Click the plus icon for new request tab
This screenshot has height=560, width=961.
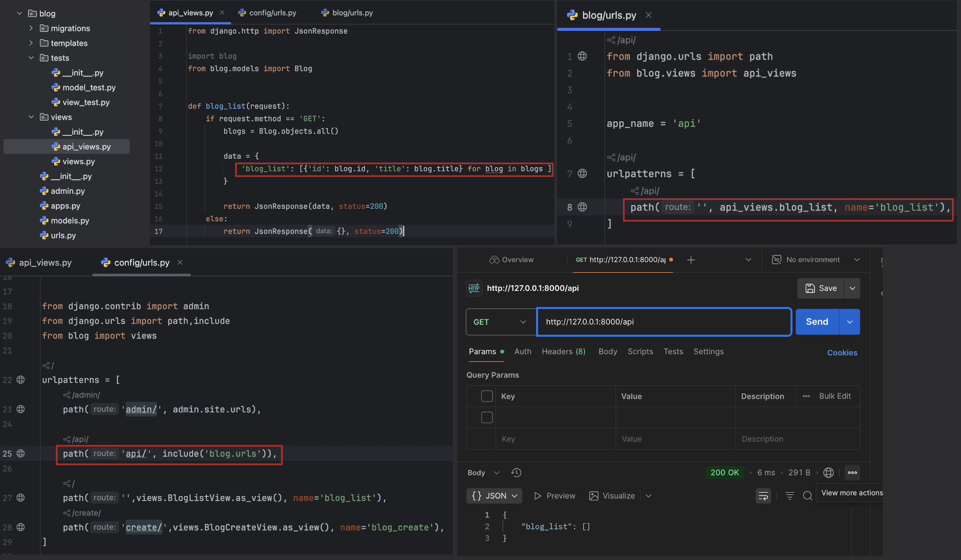(x=691, y=260)
